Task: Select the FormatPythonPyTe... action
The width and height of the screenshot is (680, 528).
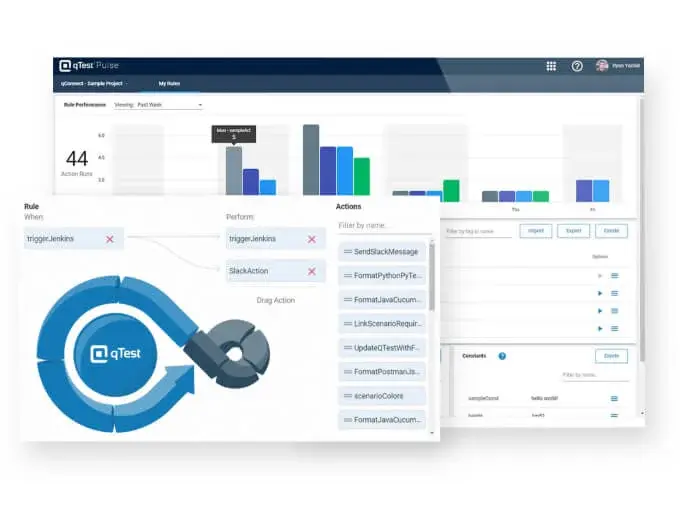Action: pos(382,276)
